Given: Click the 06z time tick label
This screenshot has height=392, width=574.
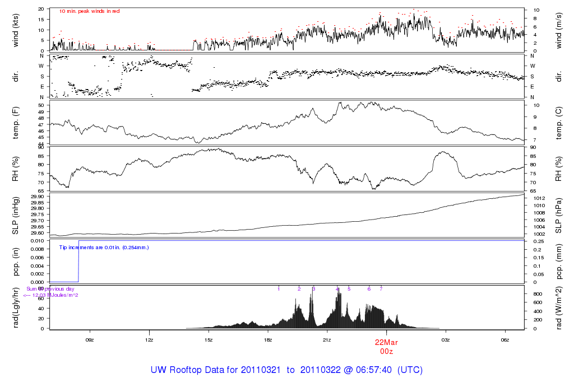Looking at the screenshot, I should [x=505, y=340].
